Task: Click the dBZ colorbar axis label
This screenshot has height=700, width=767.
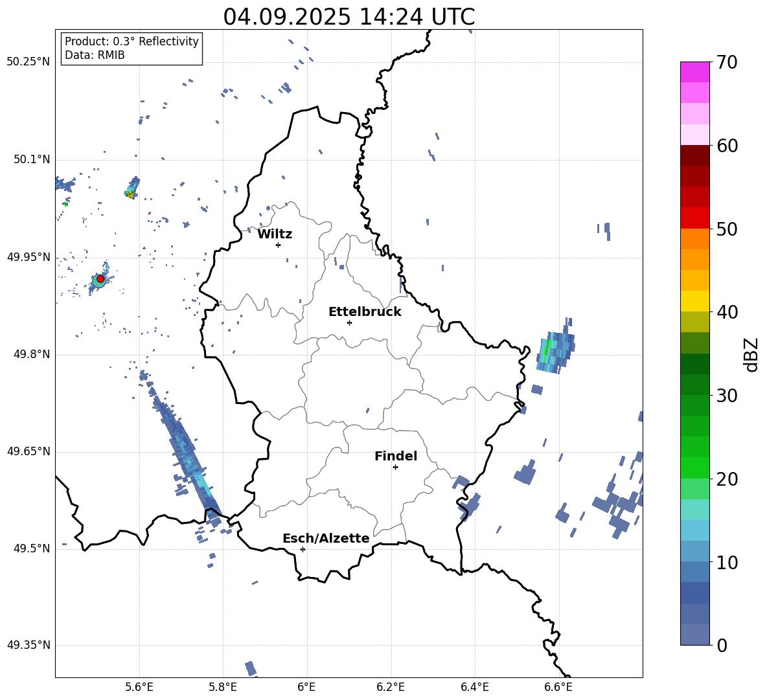Action: tap(751, 354)
